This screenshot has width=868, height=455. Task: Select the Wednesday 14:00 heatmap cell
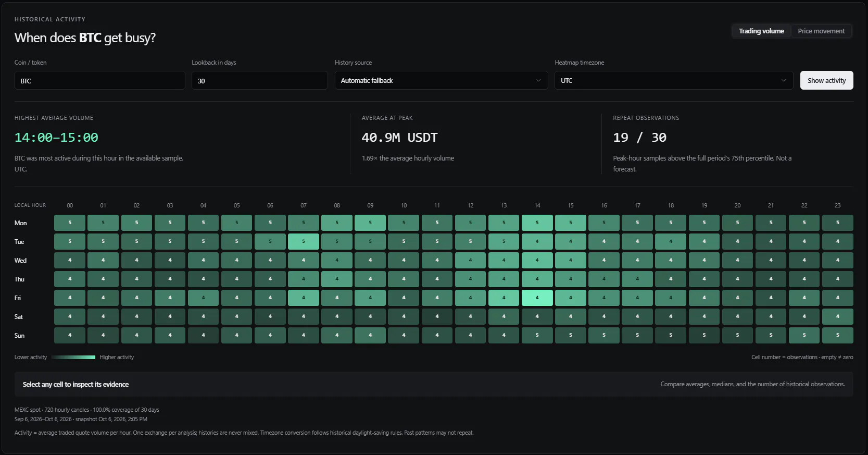click(537, 260)
